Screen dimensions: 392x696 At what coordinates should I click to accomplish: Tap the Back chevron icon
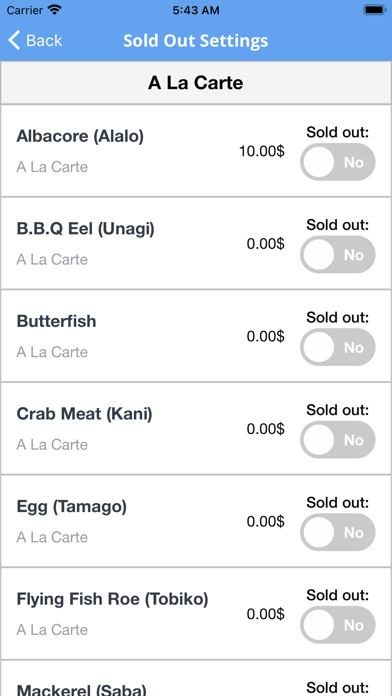coord(14,40)
